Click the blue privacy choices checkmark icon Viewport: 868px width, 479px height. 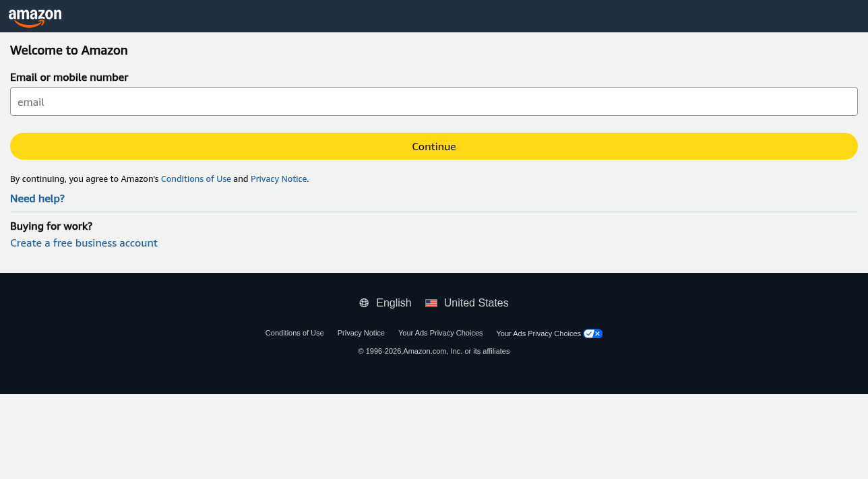click(x=593, y=333)
